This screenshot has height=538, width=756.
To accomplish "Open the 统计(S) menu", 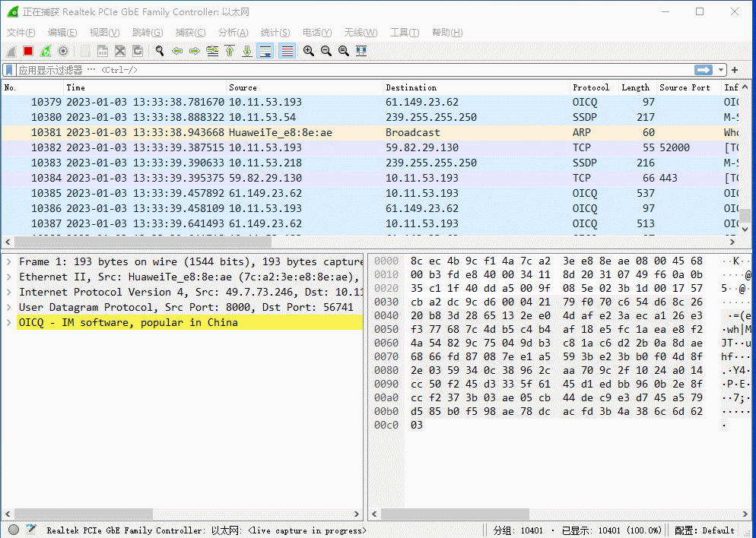I will 275,32.
